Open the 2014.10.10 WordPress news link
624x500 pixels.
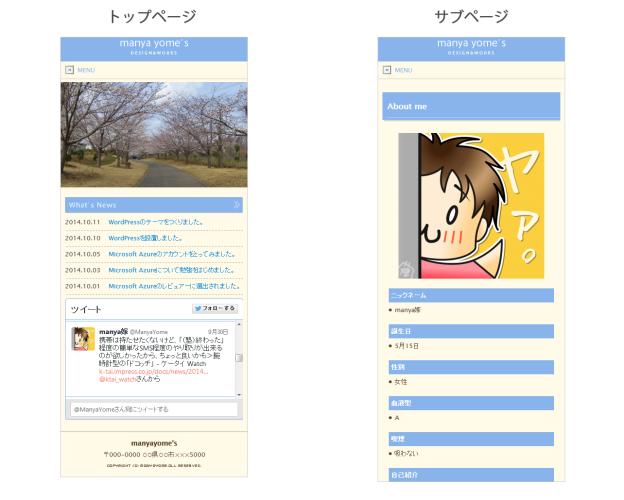(x=145, y=238)
